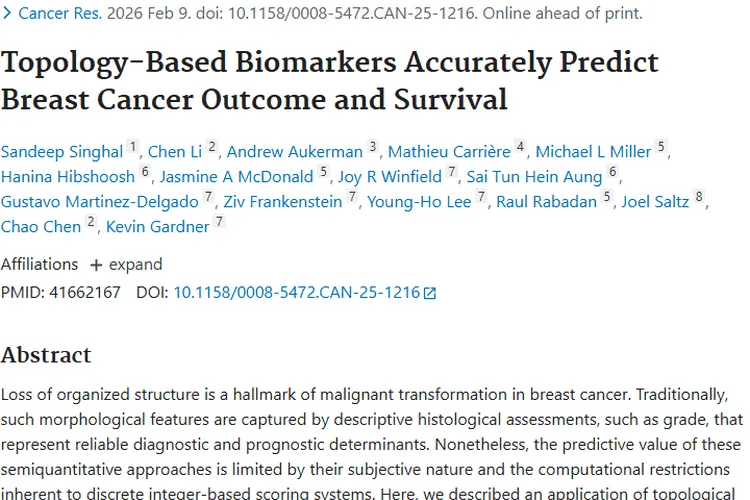Click the article title heading

click(330, 80)
